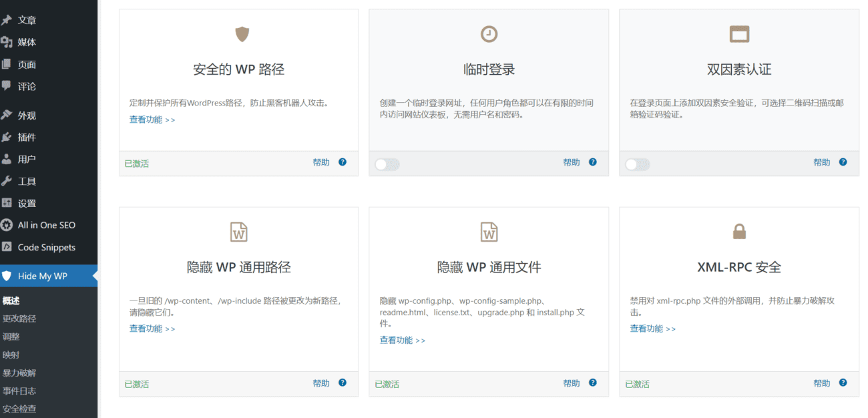Click the 外观 appearance brush icon
This screenshot has width=868, height=418.
[x=9, y=115]
